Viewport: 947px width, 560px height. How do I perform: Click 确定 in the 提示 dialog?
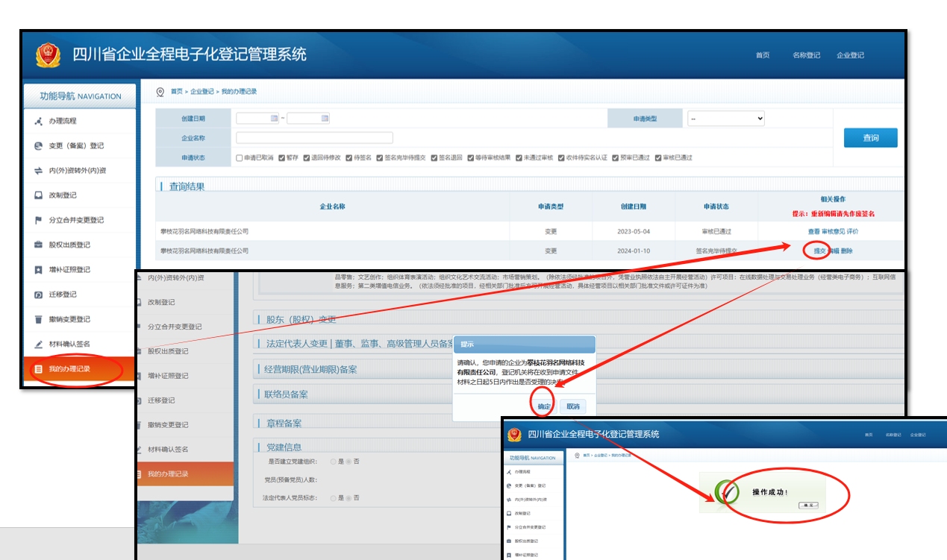click(x=544, y=406)
